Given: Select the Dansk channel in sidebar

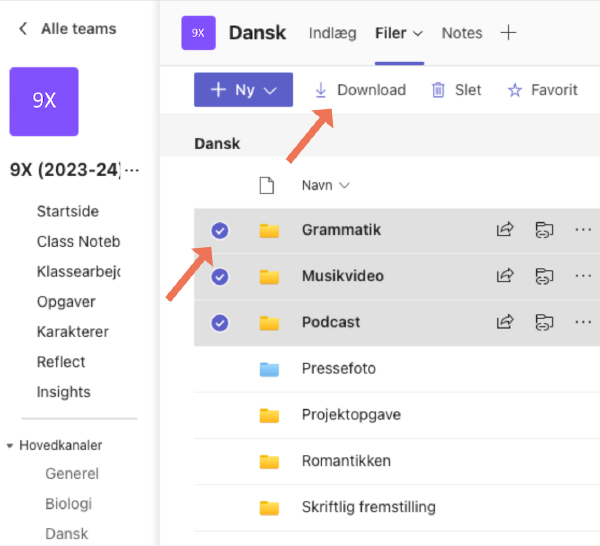Looking at the screenshot, I should pyautogui.click(x=67, y=534).
